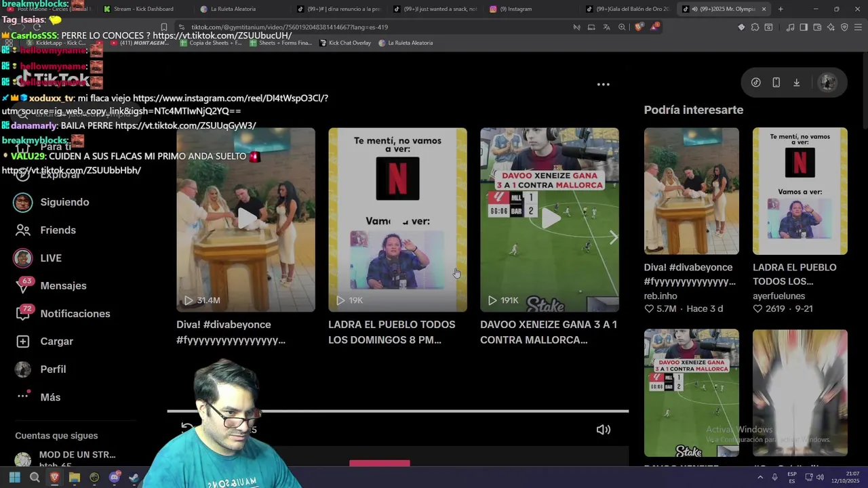Click TikTok coins icon in top bar
868x488 pixels.
[x=755, y=83]
